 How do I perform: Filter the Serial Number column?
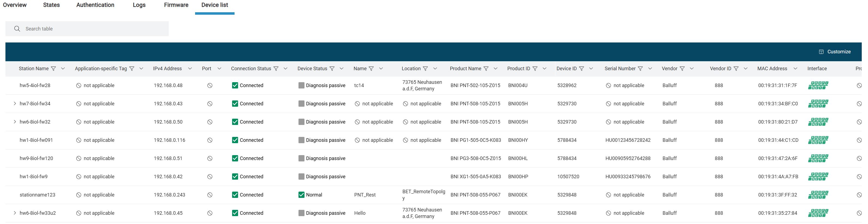click(640, 69)
